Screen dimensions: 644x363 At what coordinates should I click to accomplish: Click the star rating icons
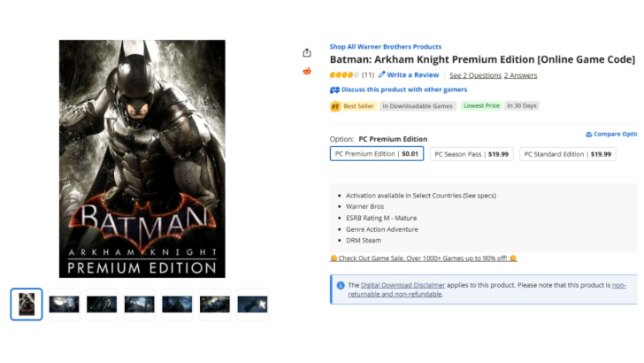pos(344,75)
